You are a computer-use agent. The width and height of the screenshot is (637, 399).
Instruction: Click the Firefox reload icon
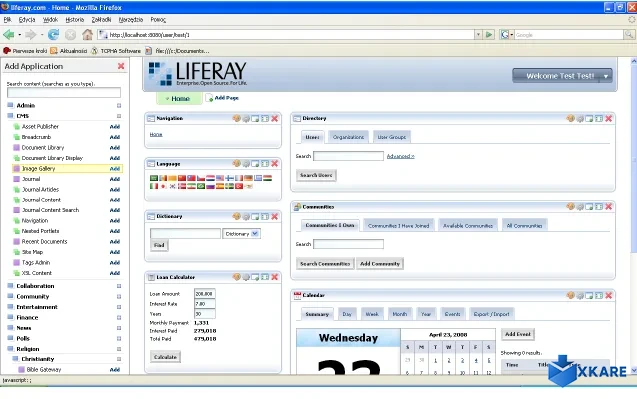pos(53,35)
